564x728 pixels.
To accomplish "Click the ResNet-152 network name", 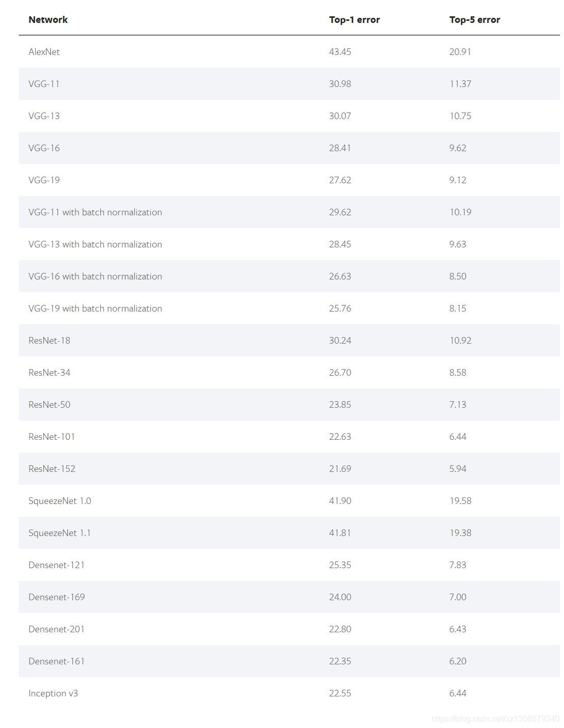I will point(52,469).
